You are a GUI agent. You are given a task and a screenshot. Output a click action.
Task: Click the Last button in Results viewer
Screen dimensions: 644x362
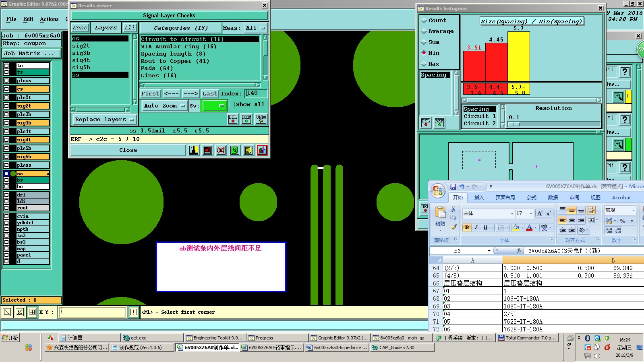[x=210, y=94]
